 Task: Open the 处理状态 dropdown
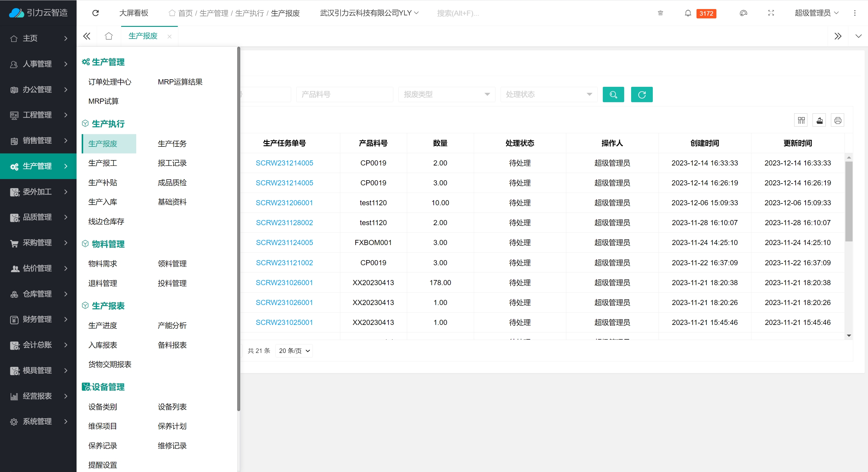549,94
